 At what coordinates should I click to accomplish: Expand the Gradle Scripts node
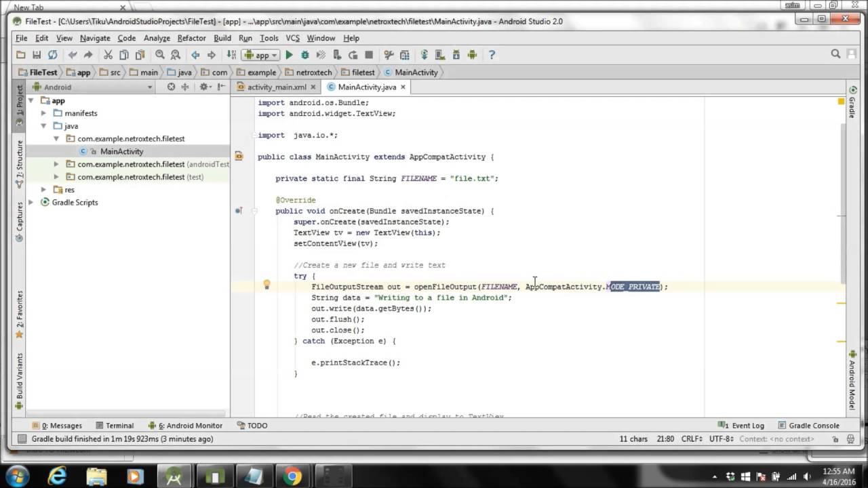[31, 202]
